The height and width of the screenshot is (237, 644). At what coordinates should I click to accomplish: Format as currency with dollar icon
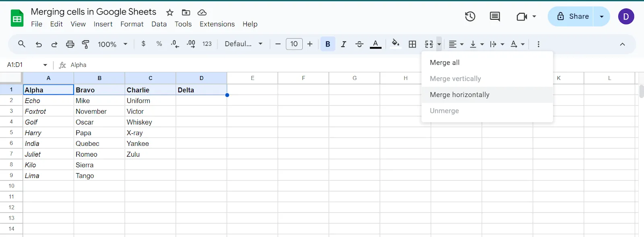coord(143,44)
